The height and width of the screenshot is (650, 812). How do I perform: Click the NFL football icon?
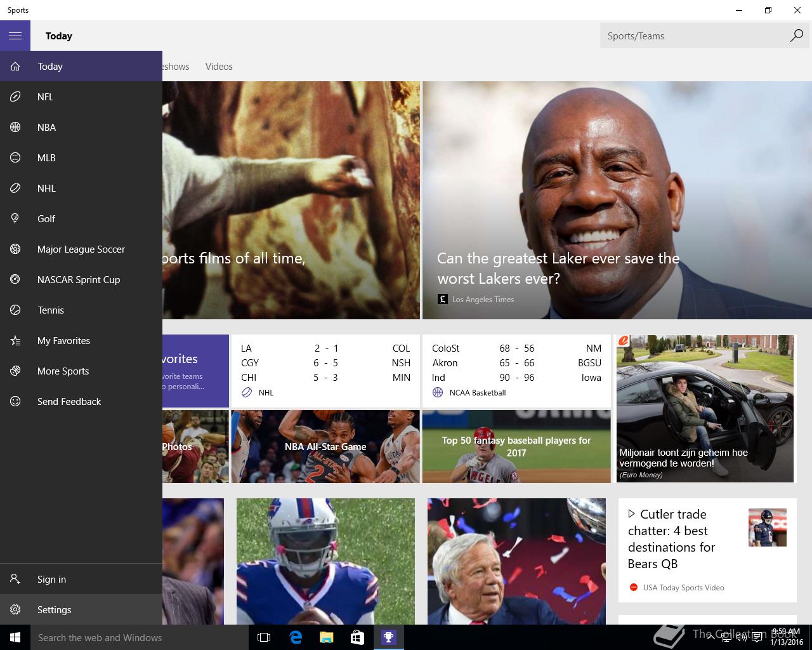tap(15, 96)
